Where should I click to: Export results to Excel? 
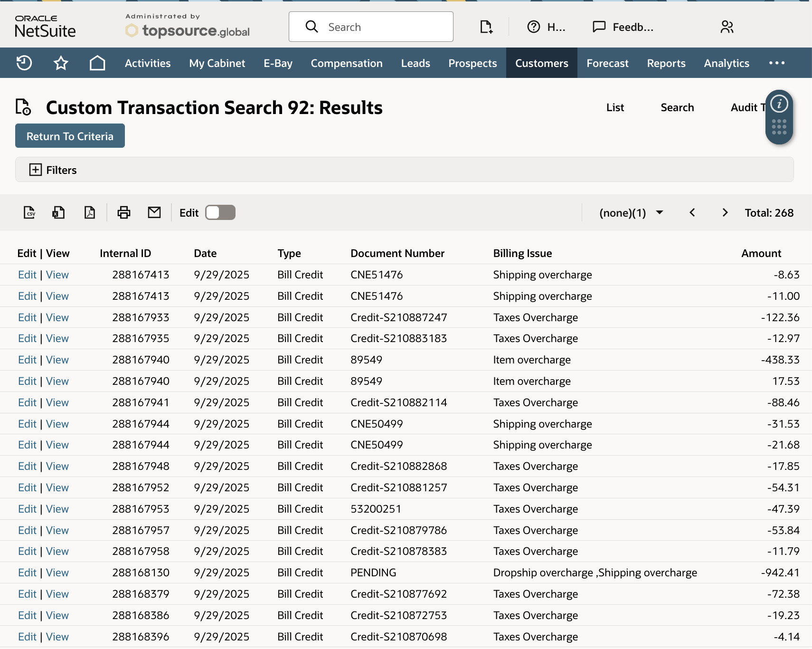tap(58, 212)
